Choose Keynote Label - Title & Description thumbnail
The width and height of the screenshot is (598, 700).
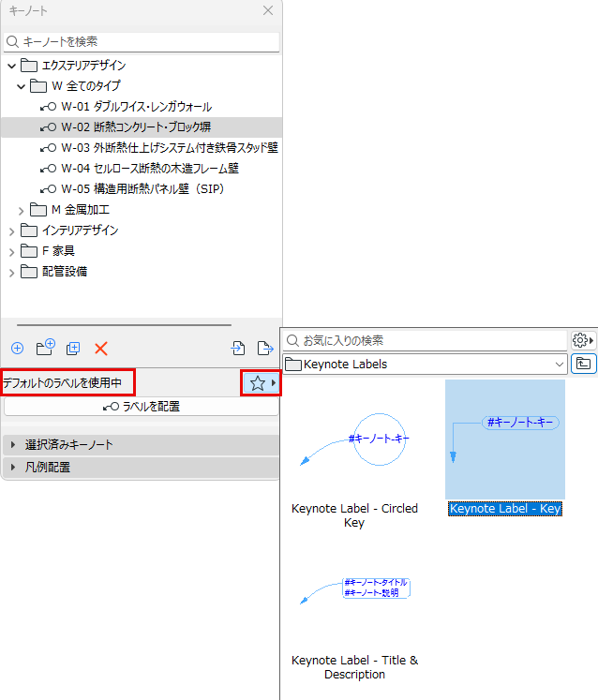pos(354,592)
